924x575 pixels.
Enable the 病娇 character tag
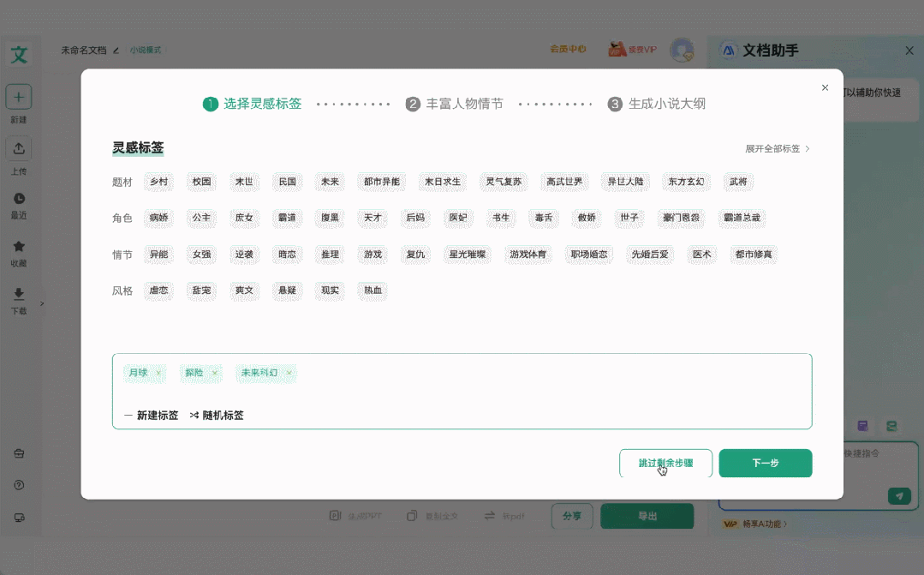[158, 219]
